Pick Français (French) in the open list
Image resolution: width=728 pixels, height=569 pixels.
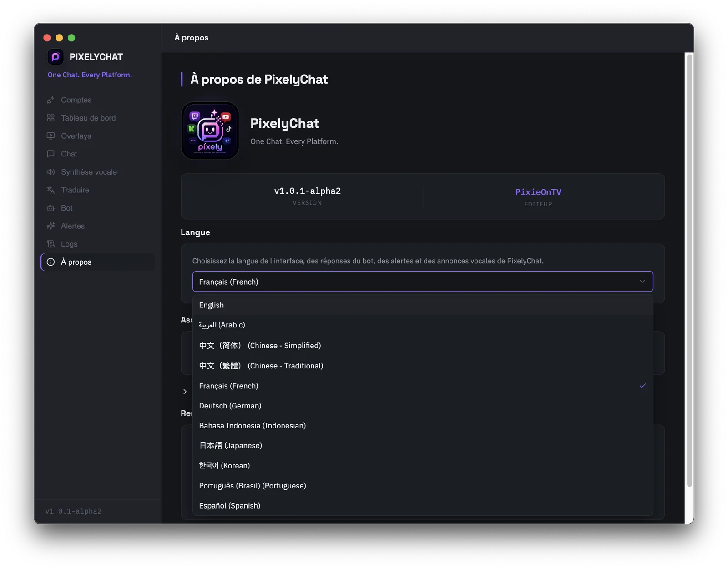(x=423, y=386)
